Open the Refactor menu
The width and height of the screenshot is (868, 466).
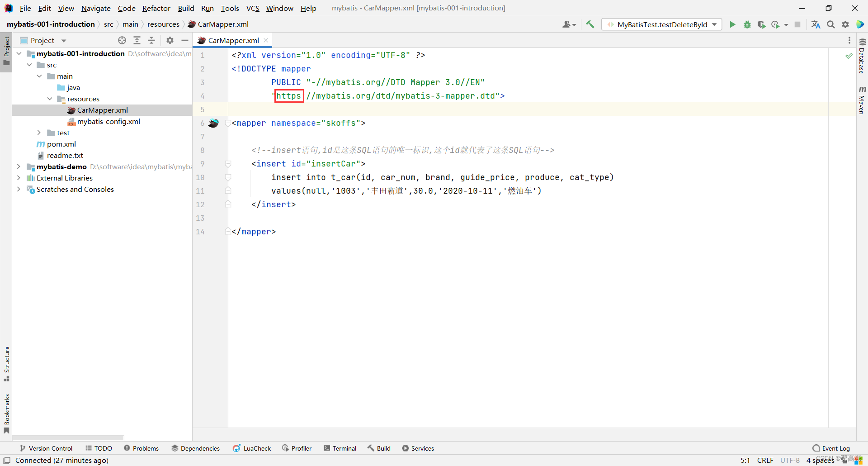point(156,8)
